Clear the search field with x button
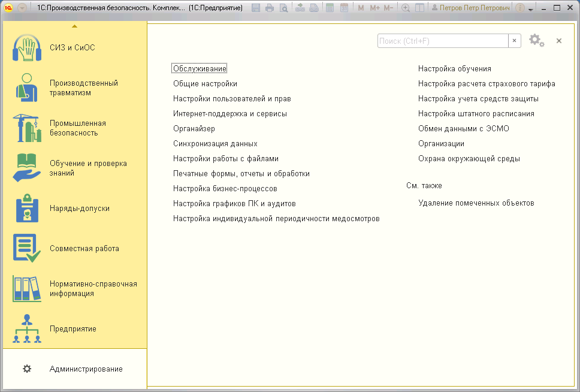Viewport: 580px width, 392px height. click(x=514, y=41)
